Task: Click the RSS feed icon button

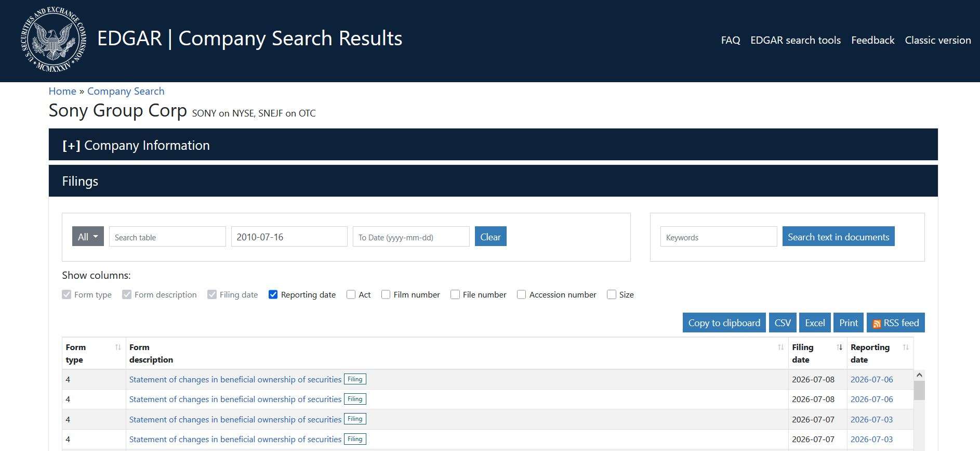Action: [x=896, y=323]
